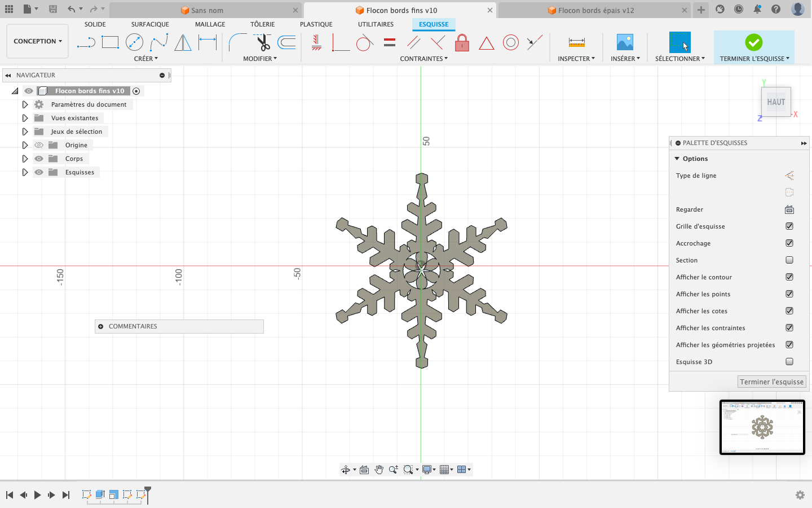The height and width of the screenshot is (508, 812).
Task: Enable the Section checkbox
Action: click(789, 260)
